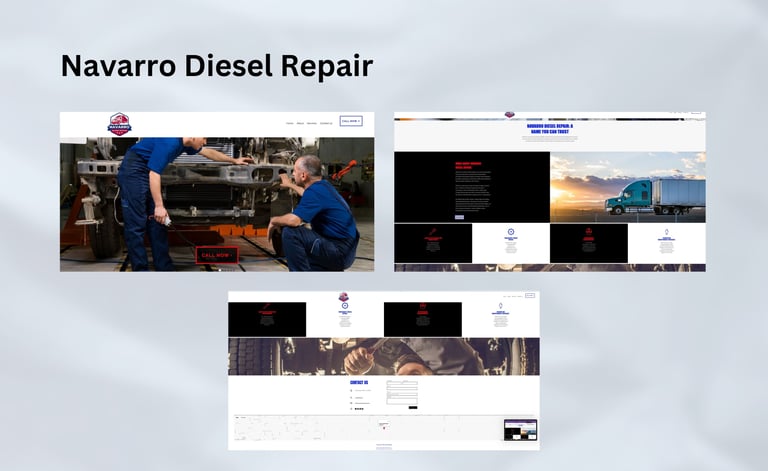768x471 pixels.
Task: Open Contact Us nav link in hero screenshot
Action: pyautogui.click(x=326, y=123)
